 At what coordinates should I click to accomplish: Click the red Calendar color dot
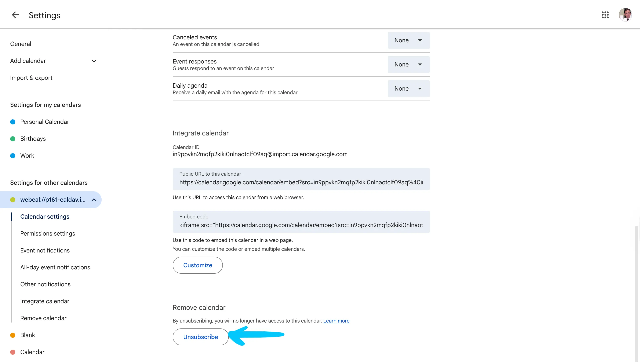(x=13, y=352)
